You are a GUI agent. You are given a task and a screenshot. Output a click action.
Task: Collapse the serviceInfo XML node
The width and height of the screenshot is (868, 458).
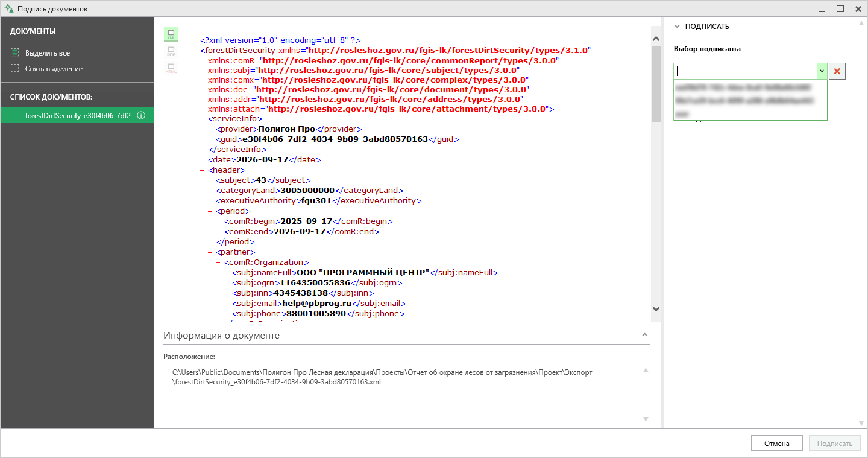(203, 119)
